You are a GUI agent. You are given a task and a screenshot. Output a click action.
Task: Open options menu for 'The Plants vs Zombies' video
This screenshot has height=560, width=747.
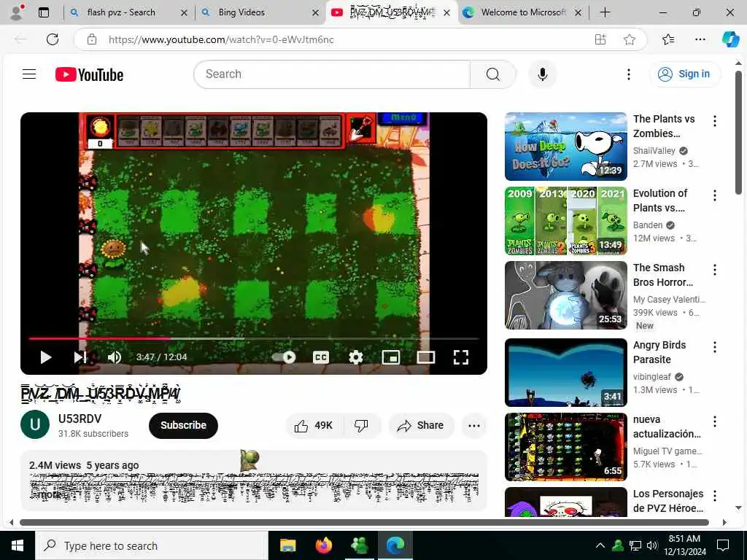[x=715, y=121]
